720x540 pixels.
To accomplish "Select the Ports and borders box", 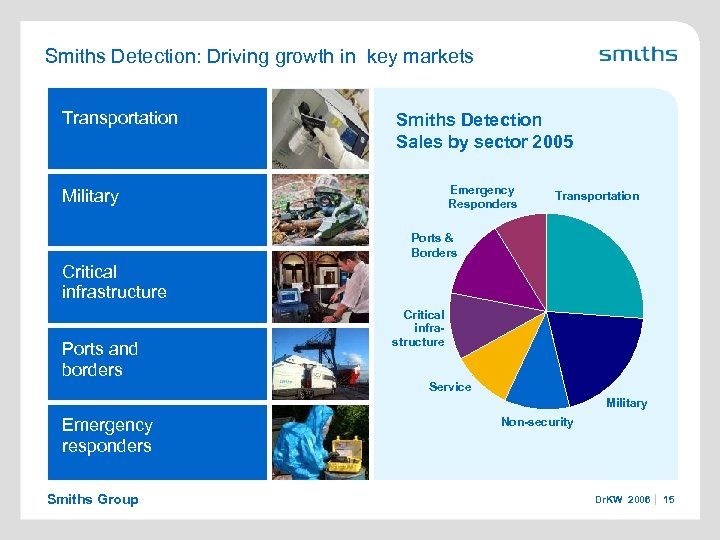I will [x=157, y=364].
